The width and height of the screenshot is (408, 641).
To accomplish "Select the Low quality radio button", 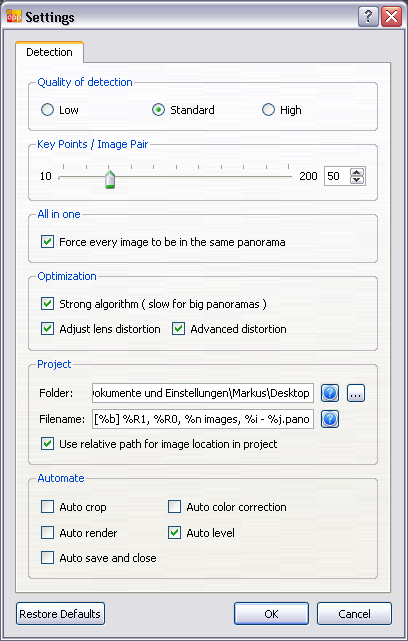I will [x=47, y=110].
